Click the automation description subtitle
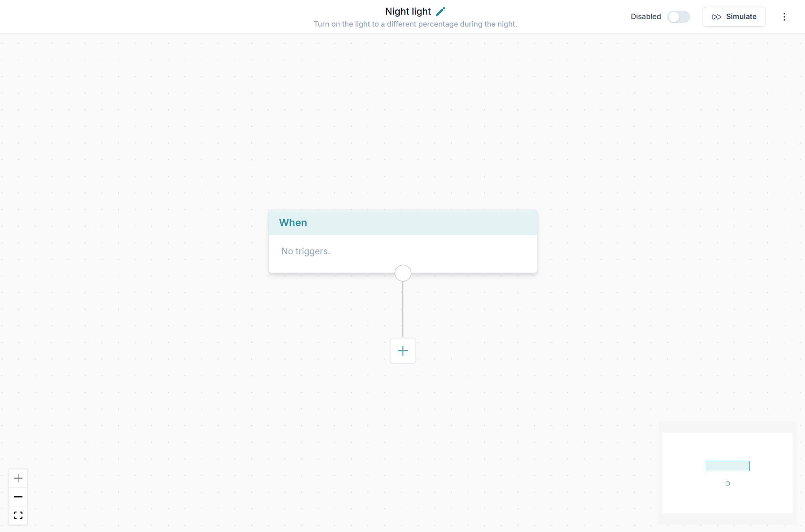The image size is (805, 532). (415, 24)
